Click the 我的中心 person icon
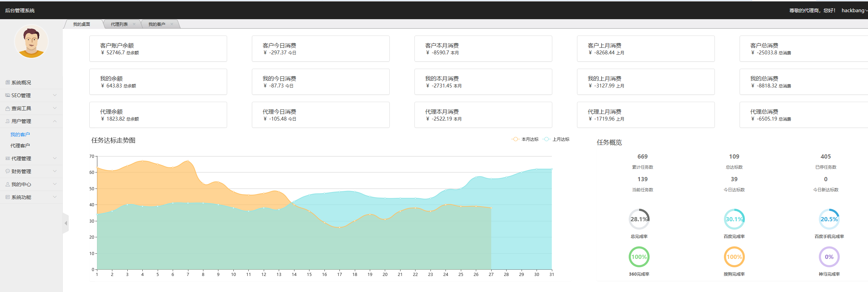This screenshot has width=868, height=292. [x=8, y=184]
